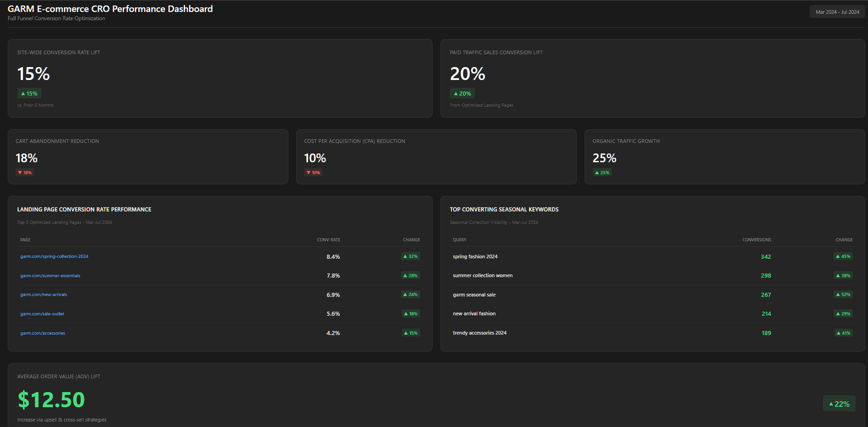
Task: Click the 'Cost Per Acquisition (CPA) Reduction' label
Action: pyautogui.click(x=355, y=141)
